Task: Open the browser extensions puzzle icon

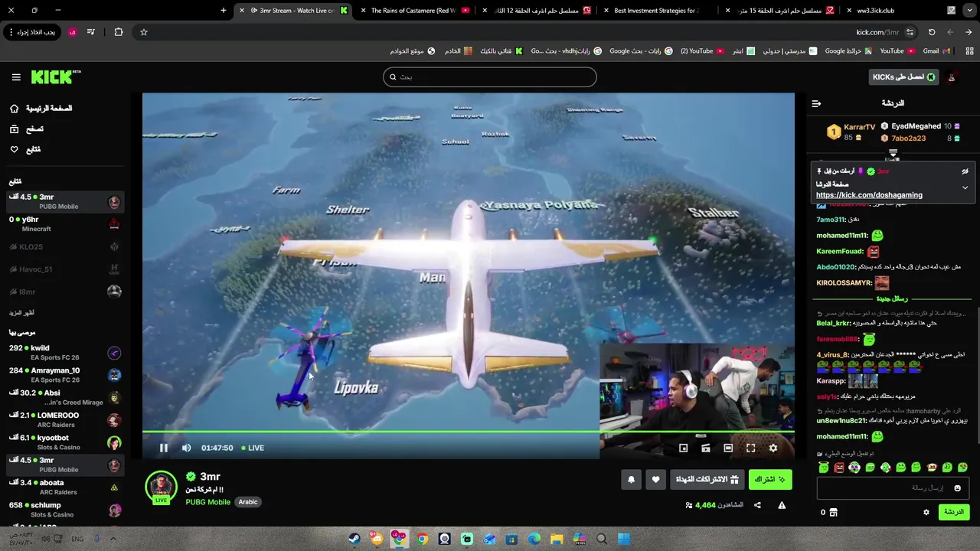Action: click(x=119, y=32)
